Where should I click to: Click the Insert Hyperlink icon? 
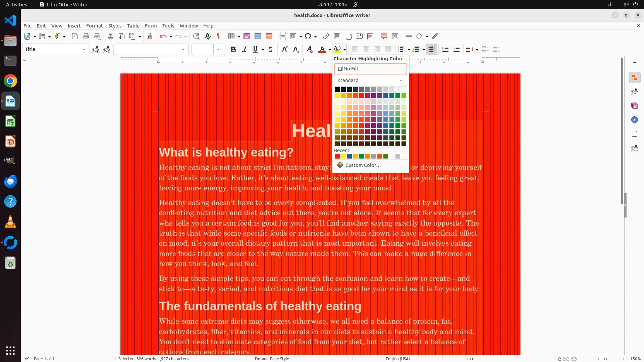[326, 37]
